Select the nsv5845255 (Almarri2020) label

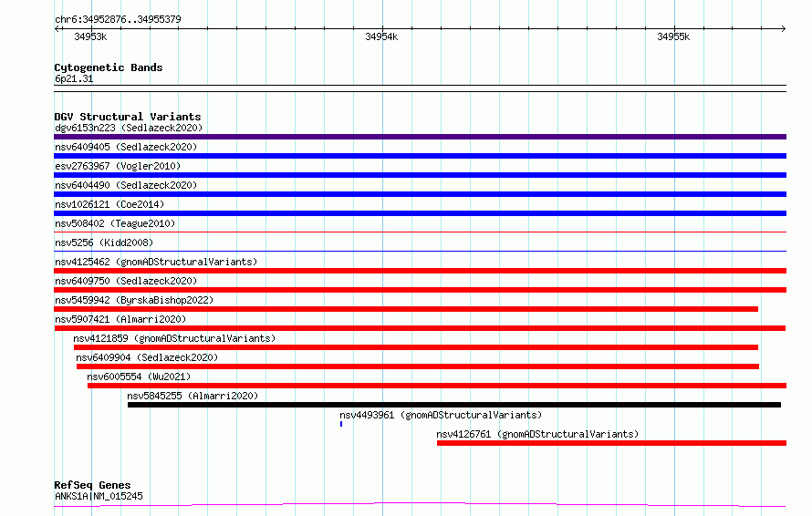coord(193,396)
